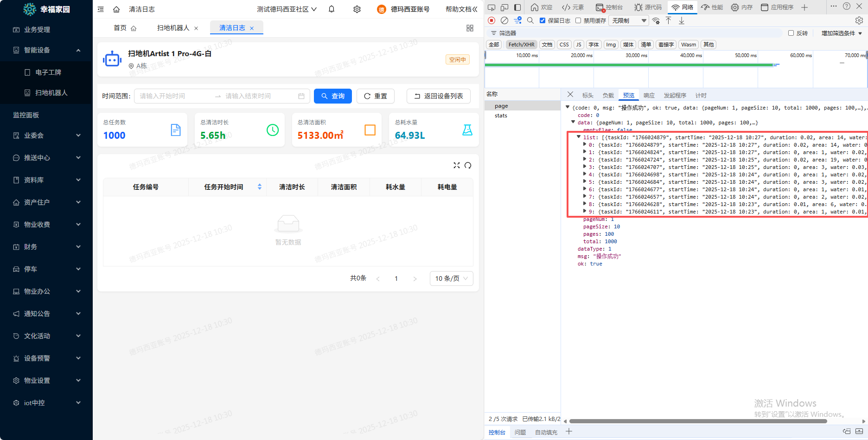
Task: Collapse the sidebar menu toggle icon
Action: point(101,9)
